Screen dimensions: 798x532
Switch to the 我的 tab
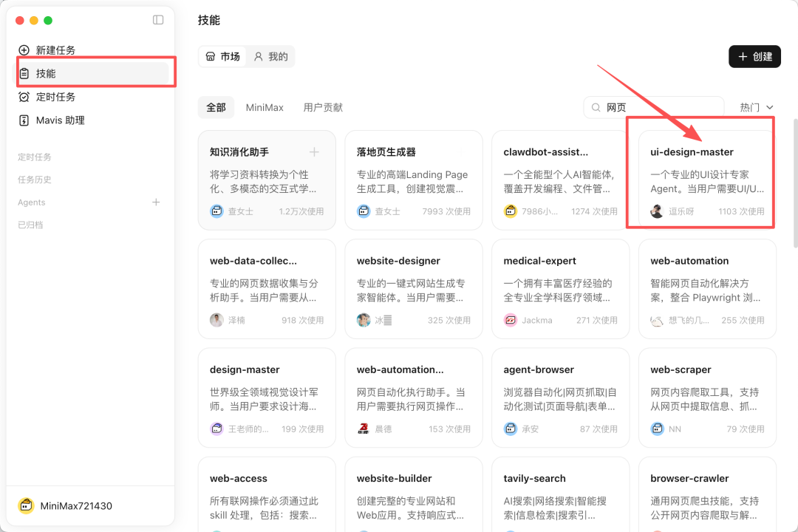(270, 56)
